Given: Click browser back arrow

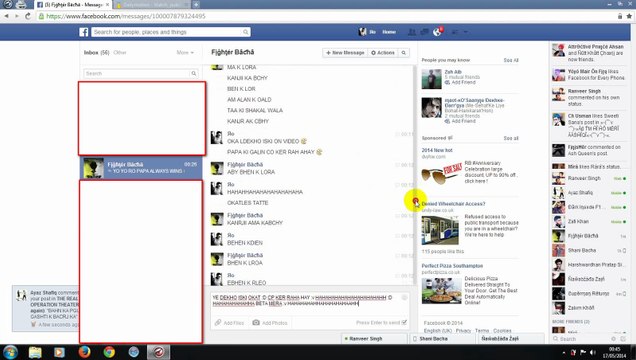Looking at the screenshot, I should pos(6,16).
